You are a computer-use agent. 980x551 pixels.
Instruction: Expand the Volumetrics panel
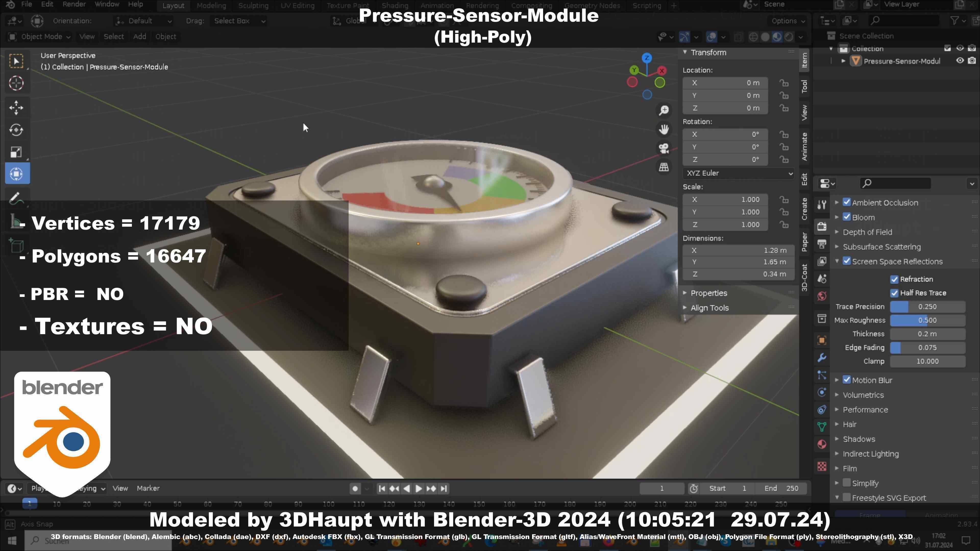click(863, 395)
